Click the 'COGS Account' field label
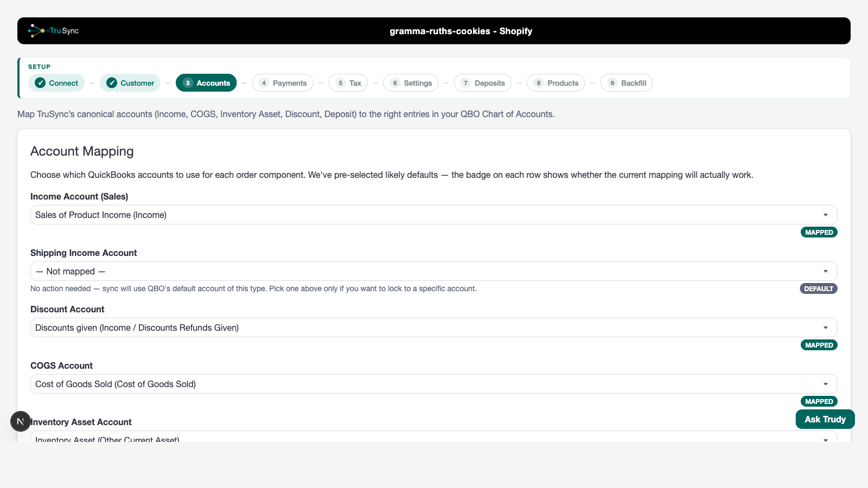The width and height of the screenshot is (868, 488). (61, 365)
